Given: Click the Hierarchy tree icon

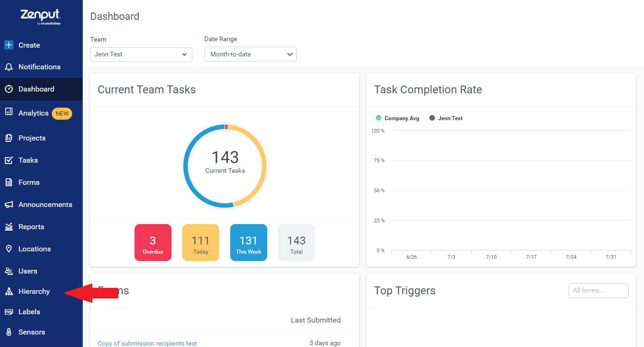Looking at the screenshot, I should click(9, 292).
